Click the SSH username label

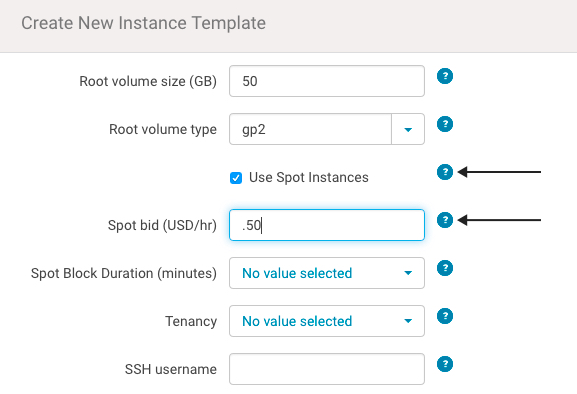(171, 369)
